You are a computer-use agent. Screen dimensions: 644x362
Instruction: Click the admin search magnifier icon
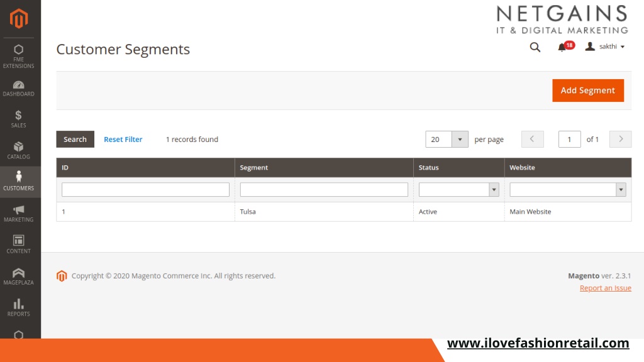click(x=535, y=47)
